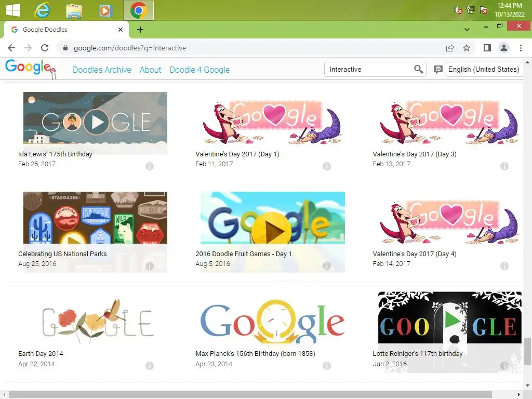Show info for Max Planck's 156th Birthday

pos(327,366)
